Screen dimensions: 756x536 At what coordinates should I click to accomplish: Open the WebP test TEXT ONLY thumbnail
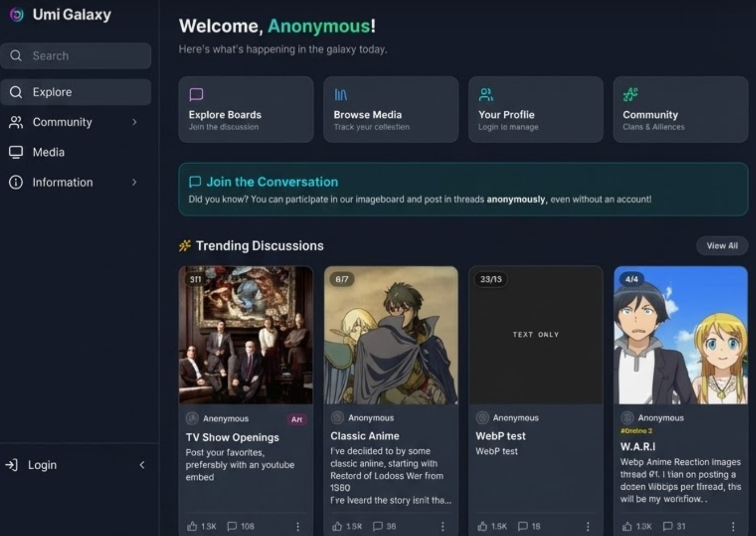point(536,335)
